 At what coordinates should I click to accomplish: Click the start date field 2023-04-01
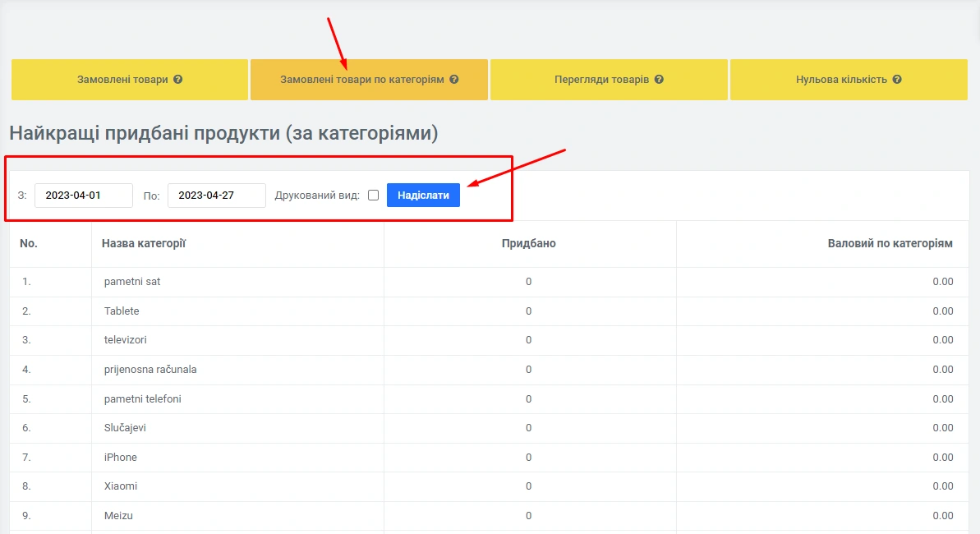84,196
